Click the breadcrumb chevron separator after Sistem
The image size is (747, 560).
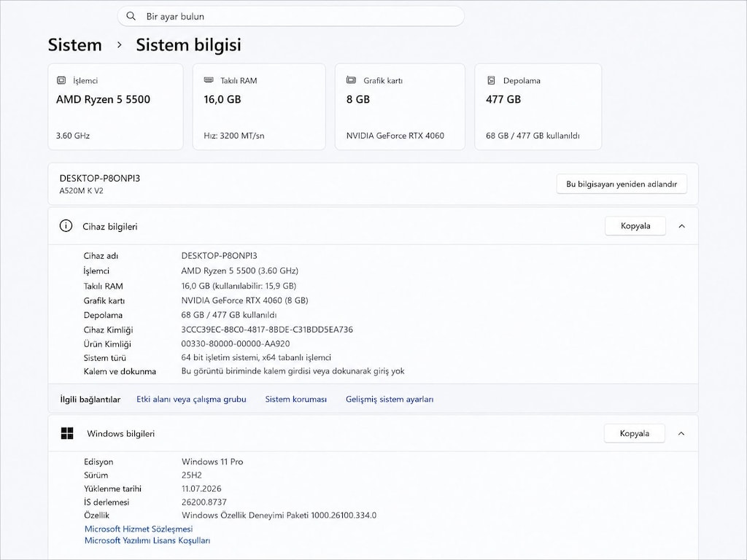click(x=120, y=44)
